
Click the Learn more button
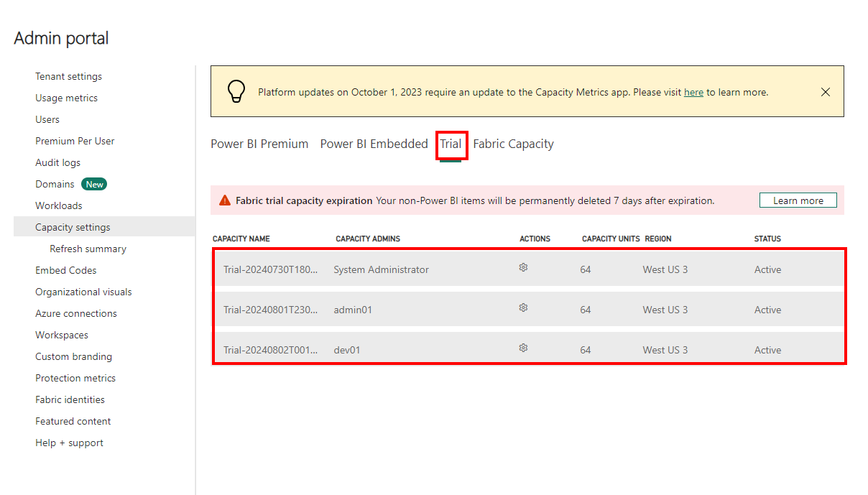(798, 200)
